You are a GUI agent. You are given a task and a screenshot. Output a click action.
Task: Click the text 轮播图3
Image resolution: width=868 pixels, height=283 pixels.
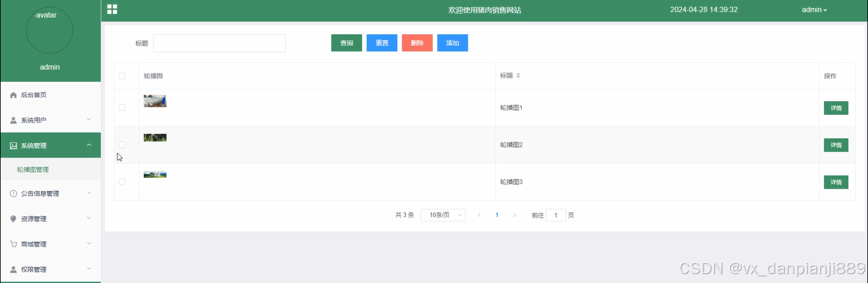click(511, 182)
